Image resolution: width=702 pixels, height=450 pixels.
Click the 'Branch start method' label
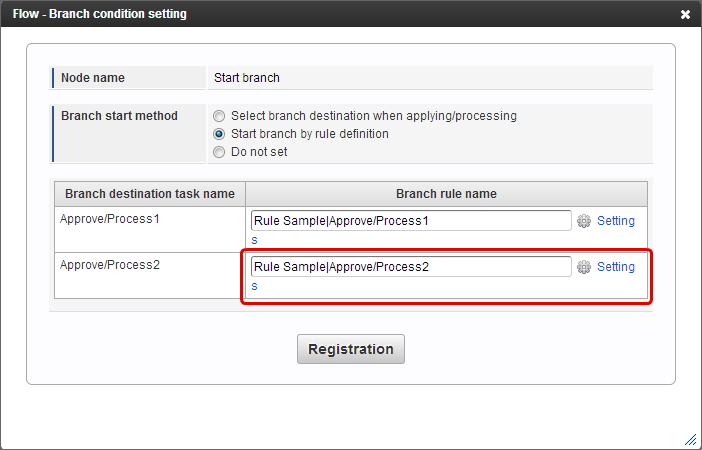119,116
